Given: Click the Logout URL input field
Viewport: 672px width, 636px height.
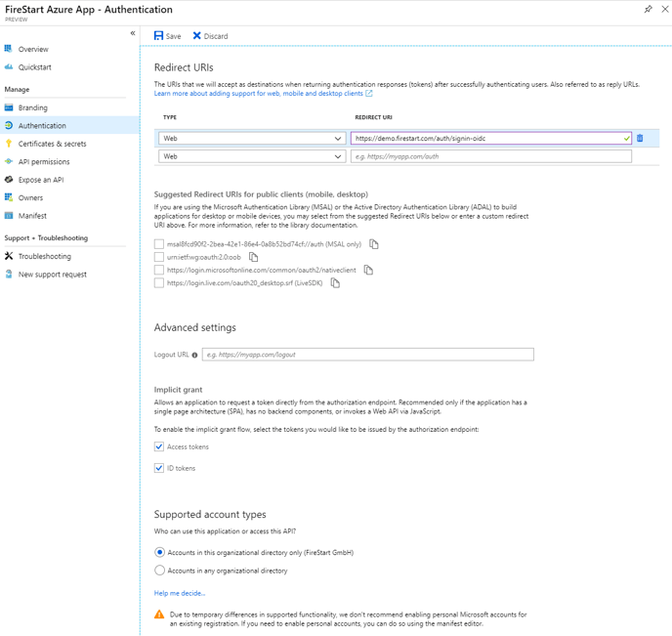Looking at the screenshot, I should [368, 355].
